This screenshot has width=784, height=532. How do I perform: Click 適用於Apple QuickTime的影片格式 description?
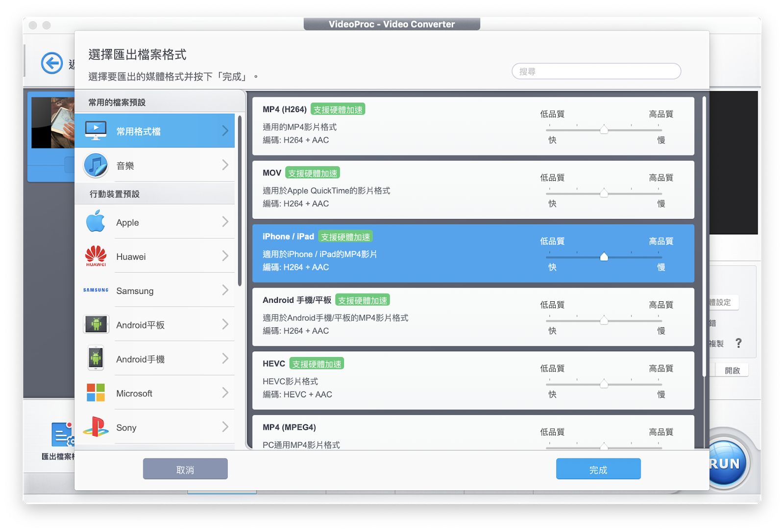click(x=326, y=191)
